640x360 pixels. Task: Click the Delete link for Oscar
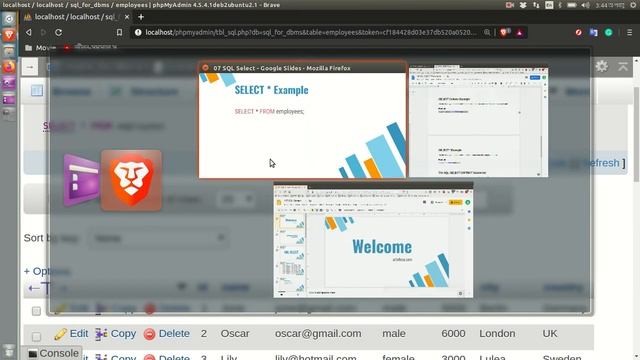click(x=174, y=333)
